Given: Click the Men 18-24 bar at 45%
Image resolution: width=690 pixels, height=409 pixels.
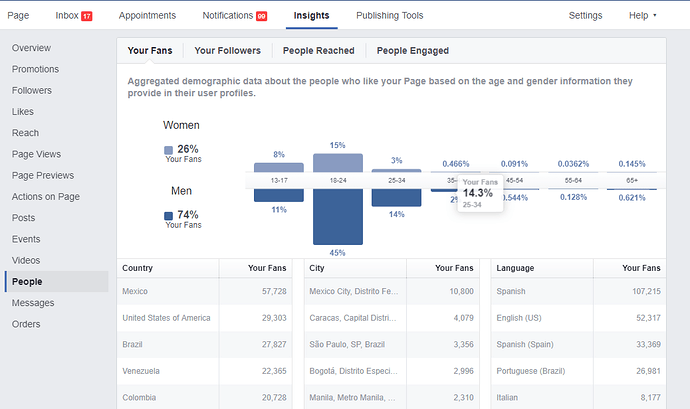Looking at the screenshot, I should 338,217.
